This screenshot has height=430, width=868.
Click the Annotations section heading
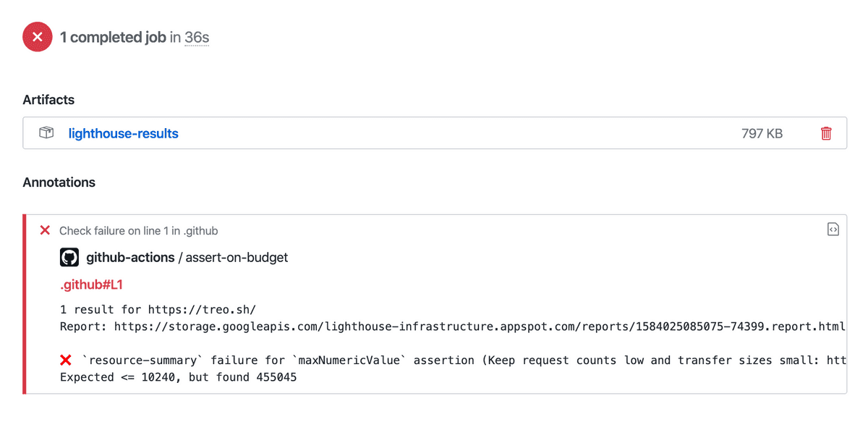pyautogui.click(x=59, y=182)
